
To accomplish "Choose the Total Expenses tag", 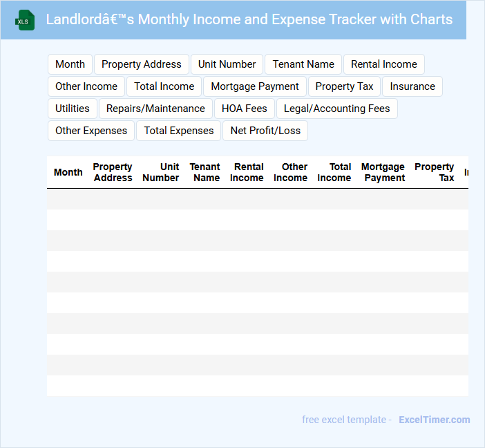I will 179,131.
